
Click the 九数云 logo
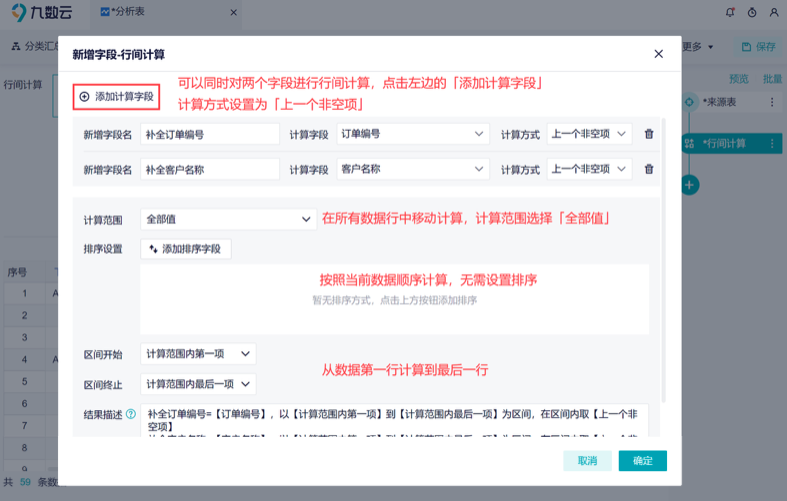(x=42, y=13)
